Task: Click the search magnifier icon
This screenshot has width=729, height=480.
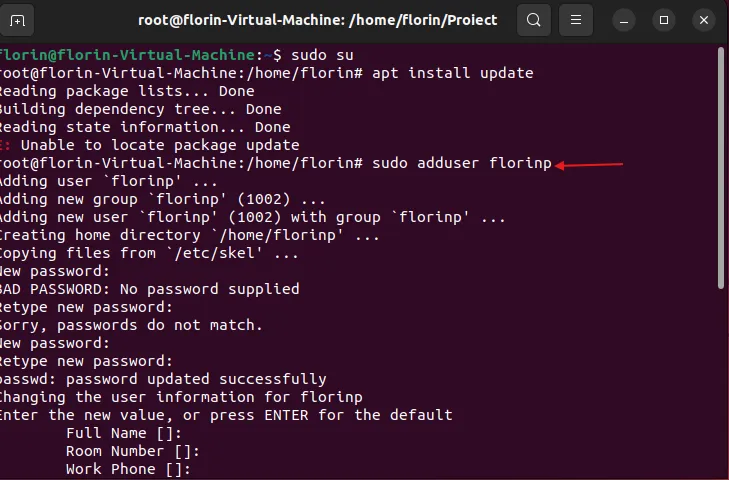Action: click(x=535, y=20)
